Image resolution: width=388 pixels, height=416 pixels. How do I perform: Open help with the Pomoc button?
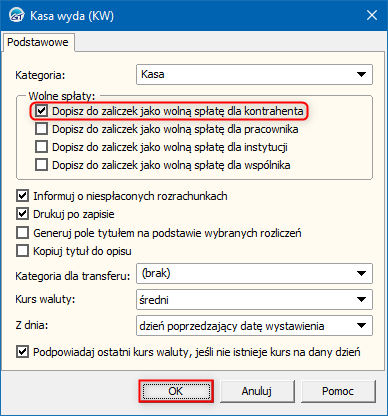[338, 391]
